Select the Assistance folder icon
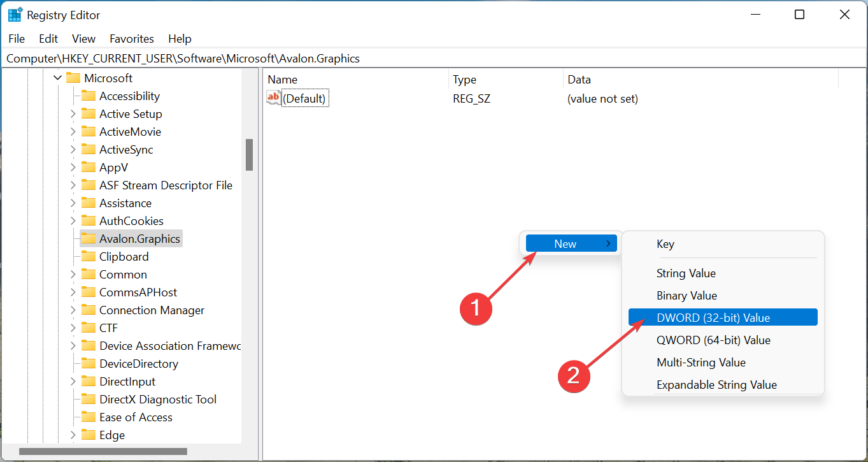 (x=89, y=203)
